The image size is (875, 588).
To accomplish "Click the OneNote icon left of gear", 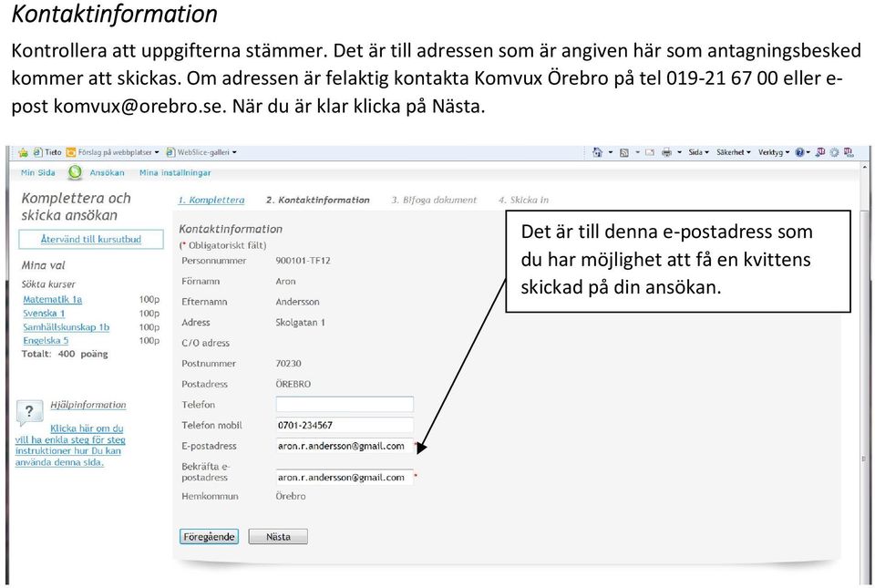I will tap(819, 152).
